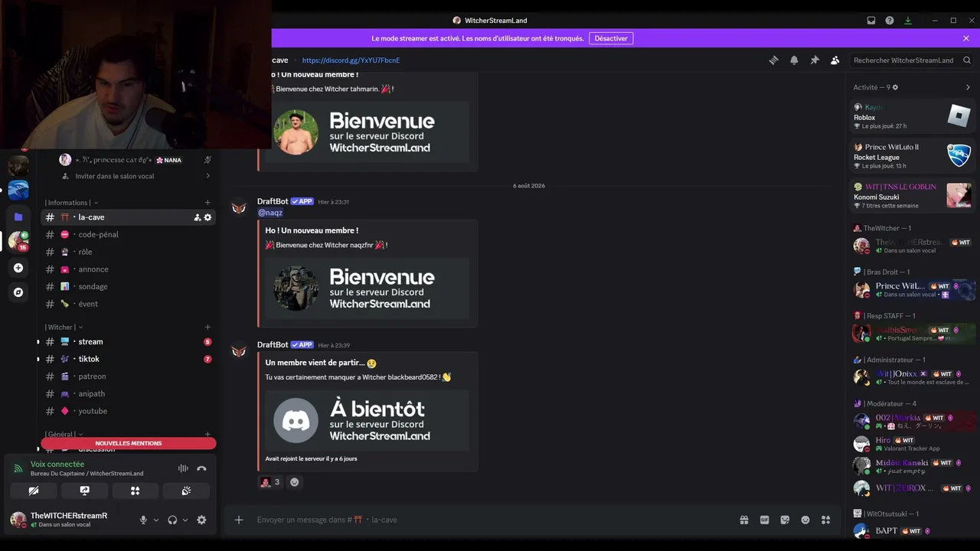This screenshot has height=551, width=980.
Task: Open the patreon channel
Action: pyautogui.click(x=128, y=377)
